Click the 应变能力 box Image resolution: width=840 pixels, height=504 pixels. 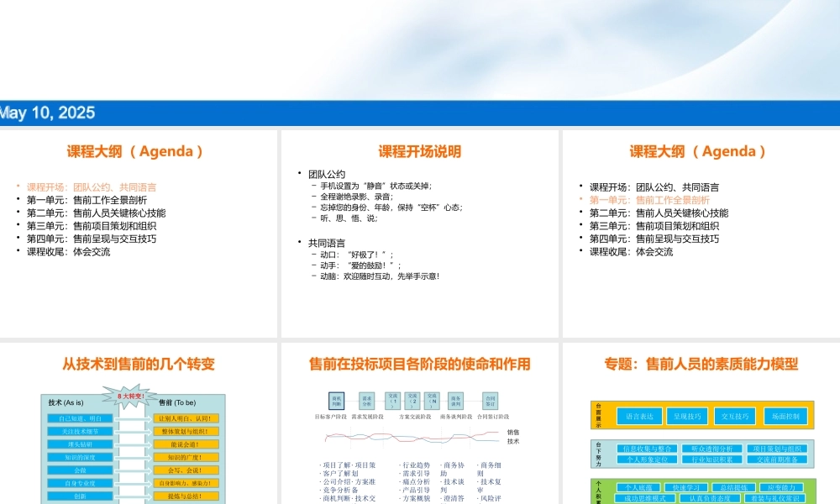click(x=781, y=487)
